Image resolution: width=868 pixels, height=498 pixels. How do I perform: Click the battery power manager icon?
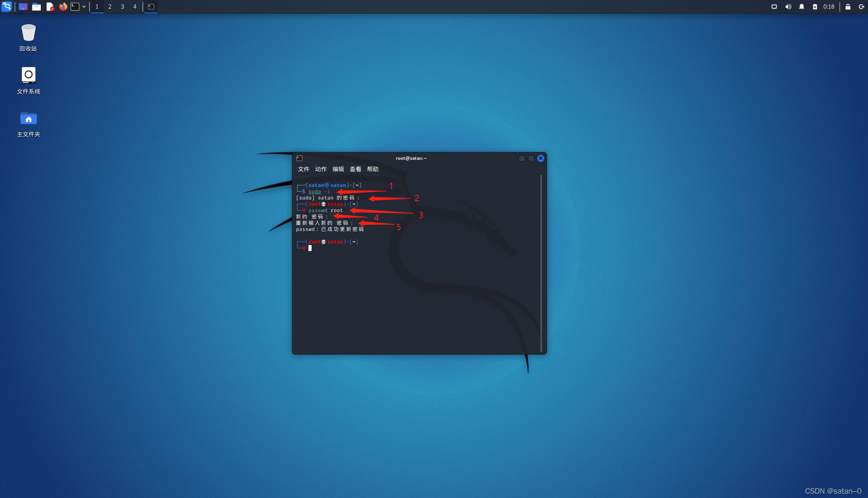click(815, 6)
